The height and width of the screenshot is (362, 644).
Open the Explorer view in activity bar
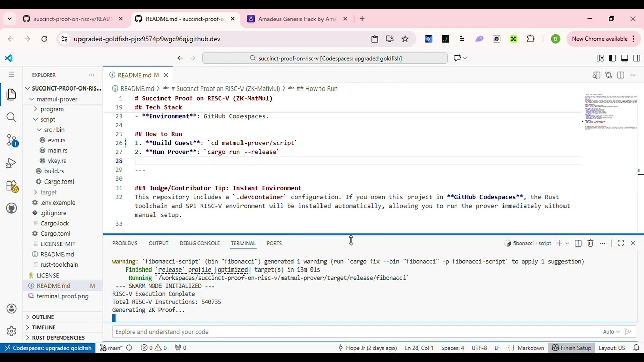(x=11, y=94)
